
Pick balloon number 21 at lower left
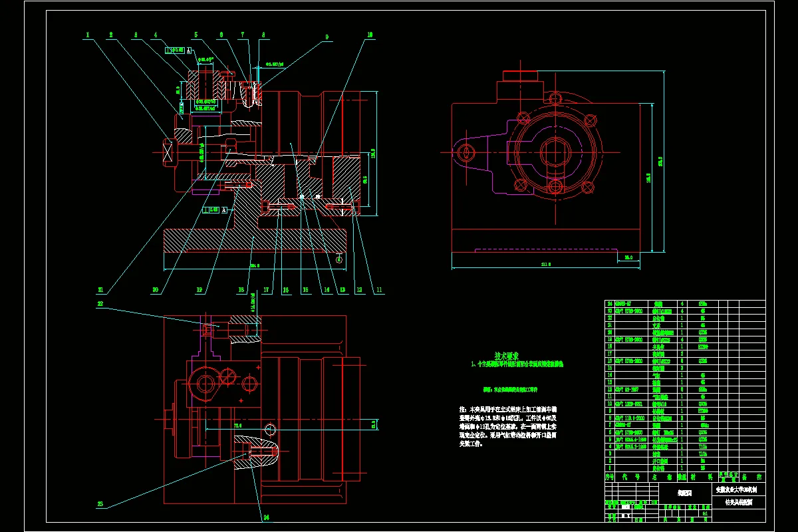point(100,290)
